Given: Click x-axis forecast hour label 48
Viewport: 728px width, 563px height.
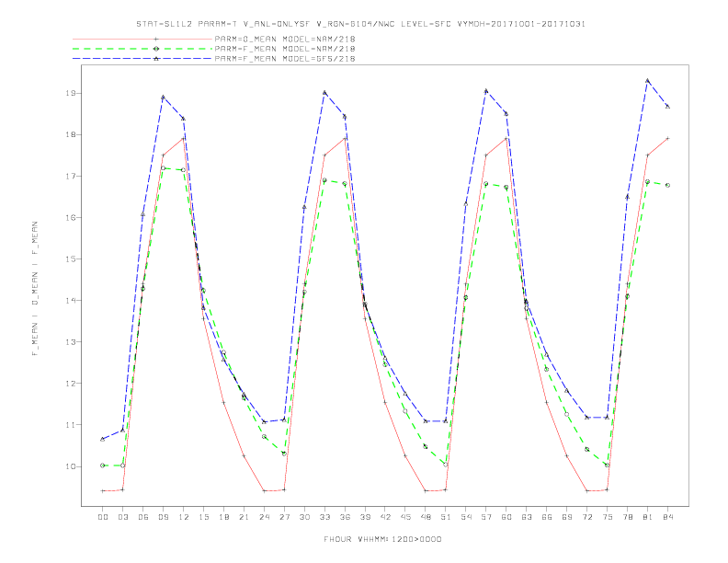Looking at the screenshot, I should coord(426,517).
